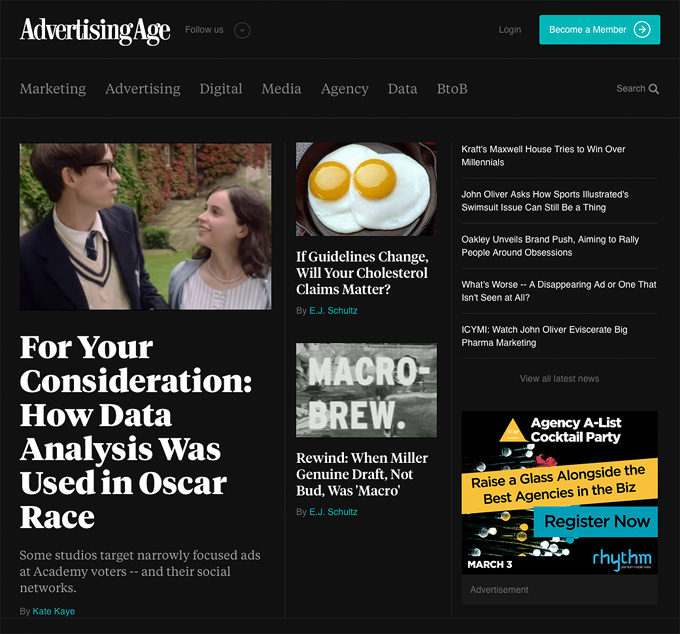680x634 pixels.
Task: Open the Cholesterol Claims article headline
Action: pos(362,273)
